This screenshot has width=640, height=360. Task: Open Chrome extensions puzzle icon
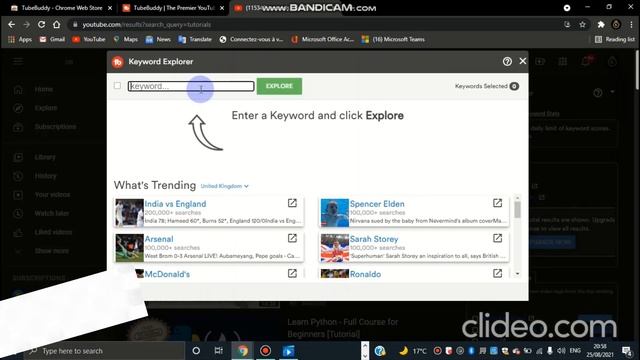pos(601,24)
